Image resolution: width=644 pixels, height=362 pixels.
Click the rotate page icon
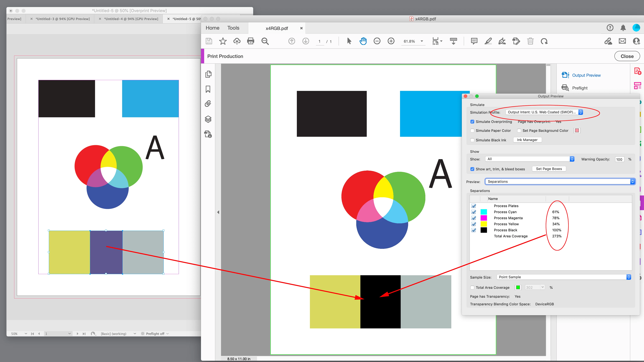coord(544,41)
